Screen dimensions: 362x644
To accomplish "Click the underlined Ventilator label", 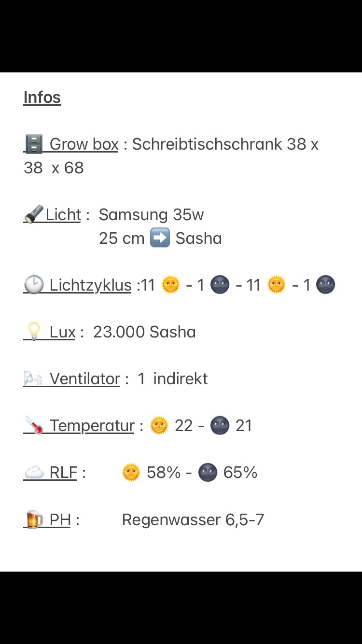I will pos(84,378).
